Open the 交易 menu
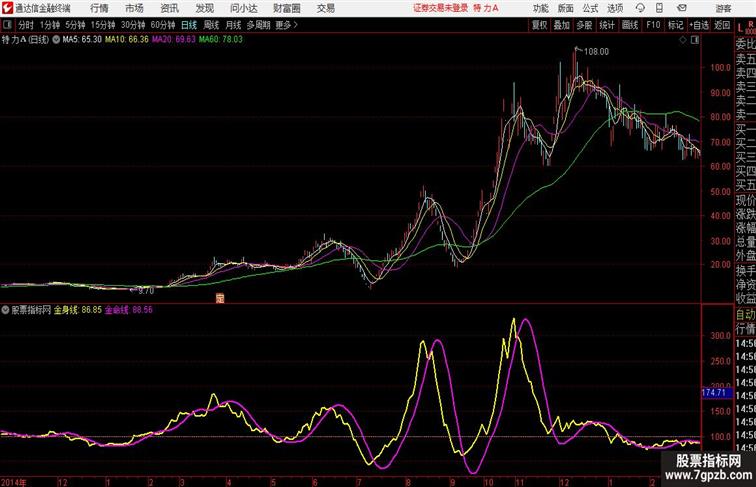Viewport: 756px width, 487px height. [x=325, y=8]
